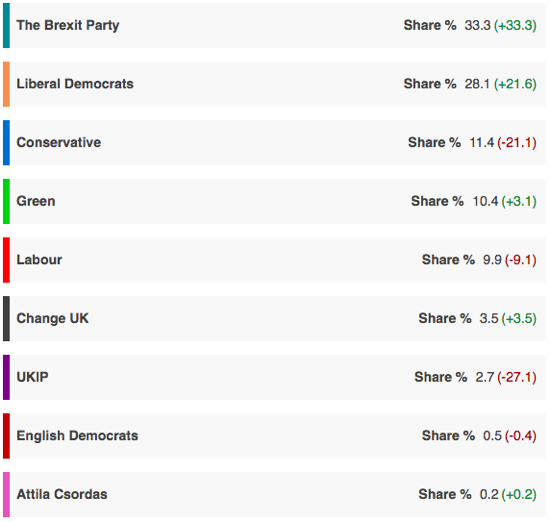Open the Conservative party row
The image size is (550, 522).
pos(274,142)
